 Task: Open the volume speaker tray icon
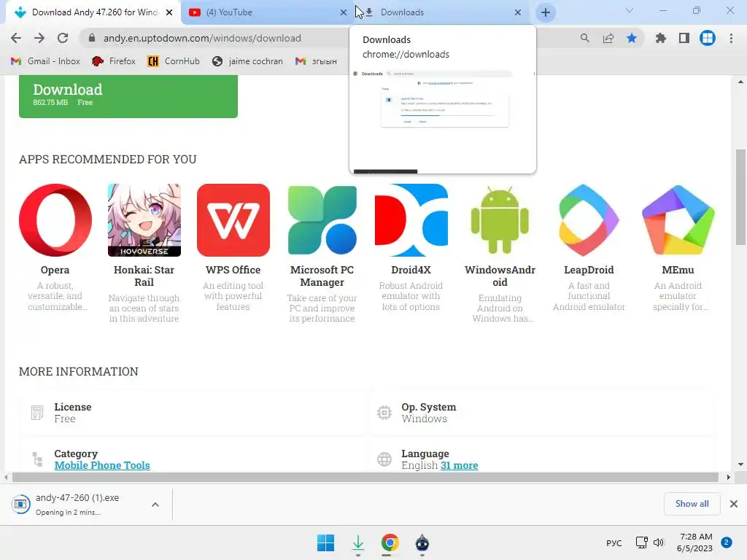click(659, 542)
